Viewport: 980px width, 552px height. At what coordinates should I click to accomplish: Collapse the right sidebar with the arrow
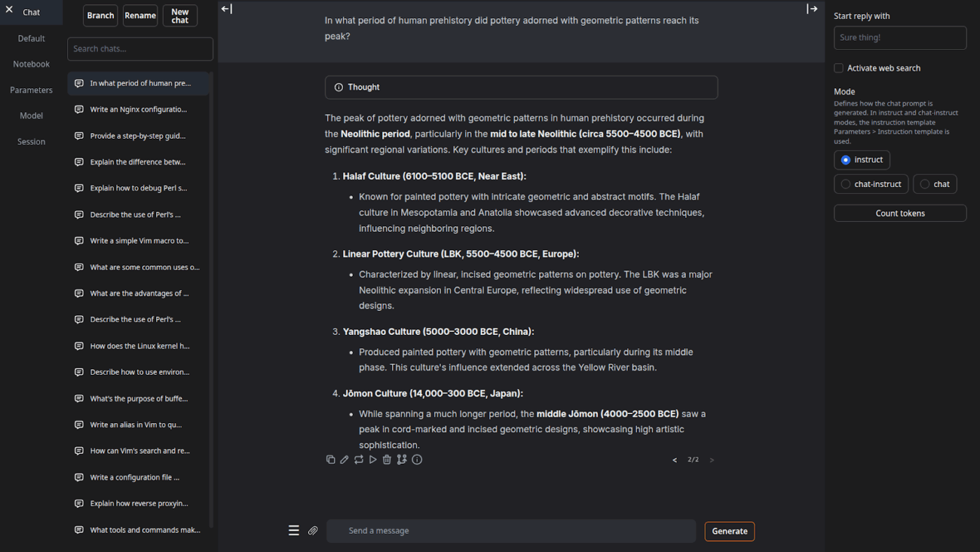(x=812, y=9)
